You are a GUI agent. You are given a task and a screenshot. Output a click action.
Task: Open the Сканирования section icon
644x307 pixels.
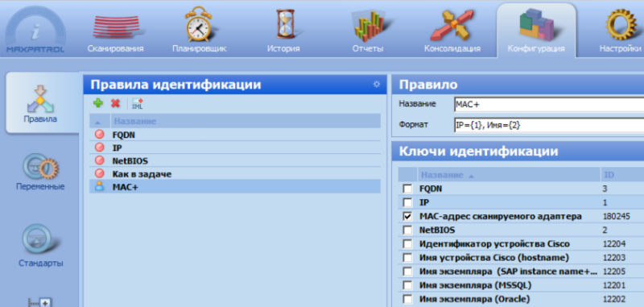115,27
